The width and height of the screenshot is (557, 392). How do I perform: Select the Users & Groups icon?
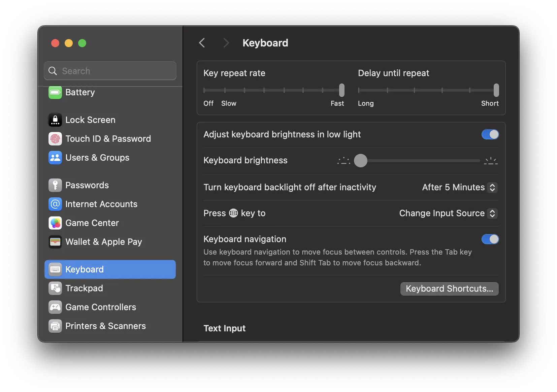pyautogui.click(x=55, y=158)
